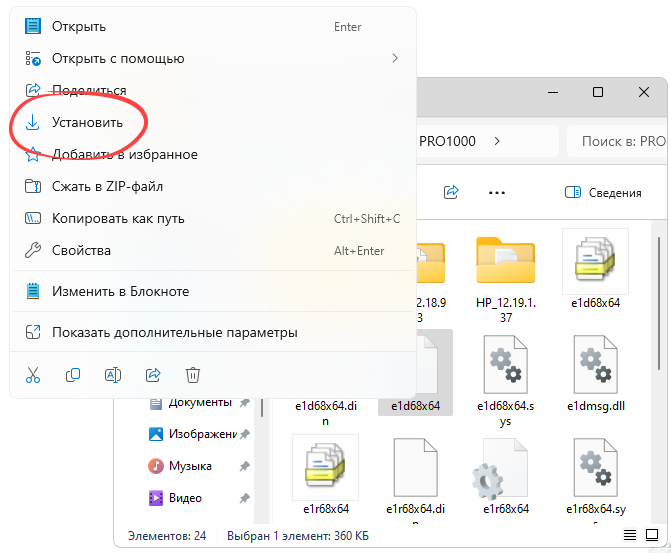Unpin Видео using its pin icon
Screen dimensions: 671x553
(x=244, y=498)
